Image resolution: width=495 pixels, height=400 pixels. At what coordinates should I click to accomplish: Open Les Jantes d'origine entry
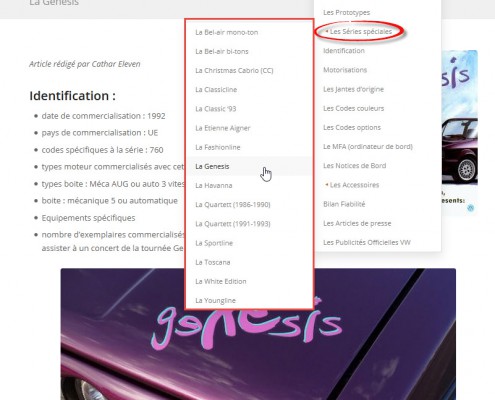(x=353, y=89)
